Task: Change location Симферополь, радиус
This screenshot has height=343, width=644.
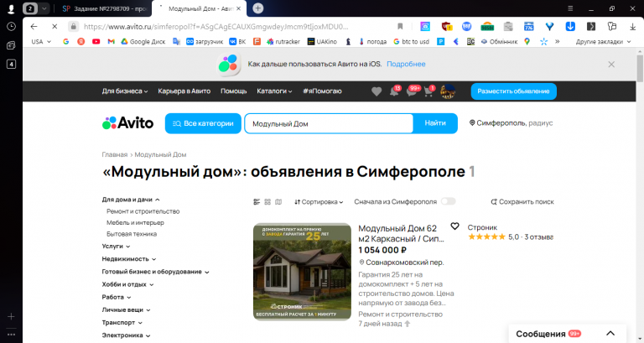Action: point(511,122)
